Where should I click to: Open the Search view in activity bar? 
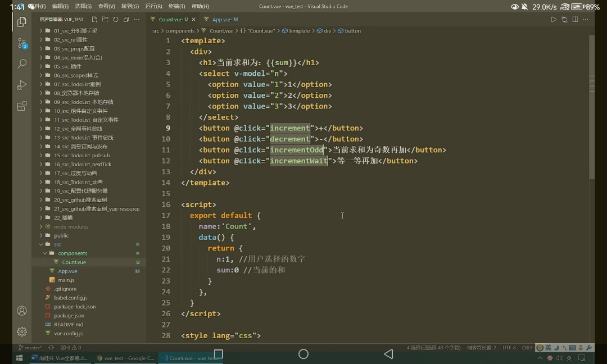(x=22, y=63)
